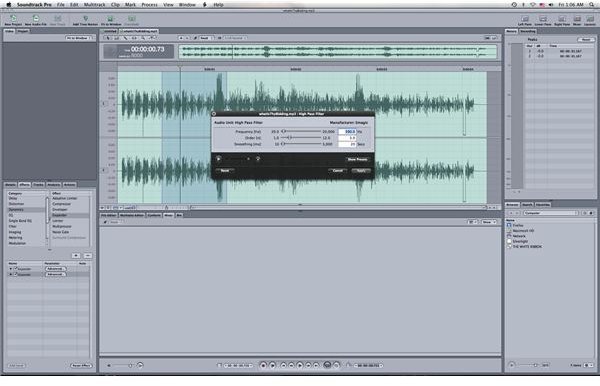Viewport: 600px width, 386px height.
Task: Click Reset in High Pass Filter dialog
Action: 225,171
